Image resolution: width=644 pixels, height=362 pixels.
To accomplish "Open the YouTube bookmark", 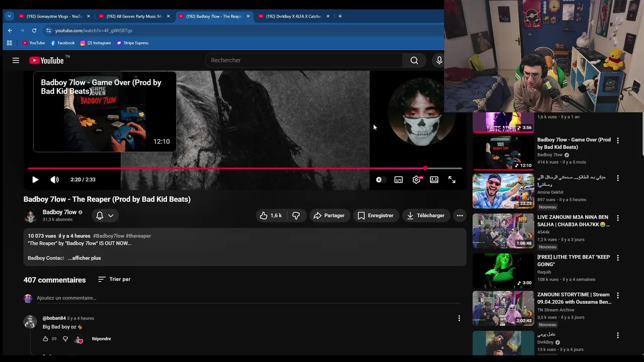I will (x=33, y=43).
